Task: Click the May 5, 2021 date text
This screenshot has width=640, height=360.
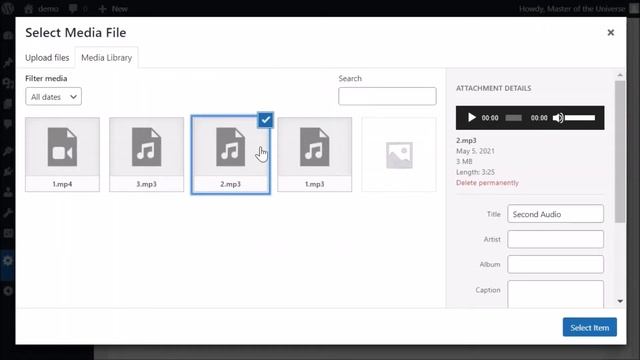Action: pos(475,151)
